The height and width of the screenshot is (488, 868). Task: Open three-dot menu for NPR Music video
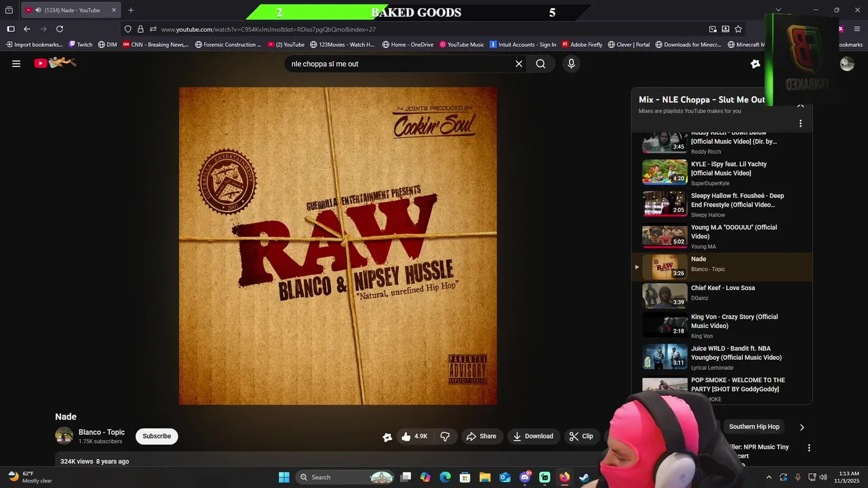809,448
